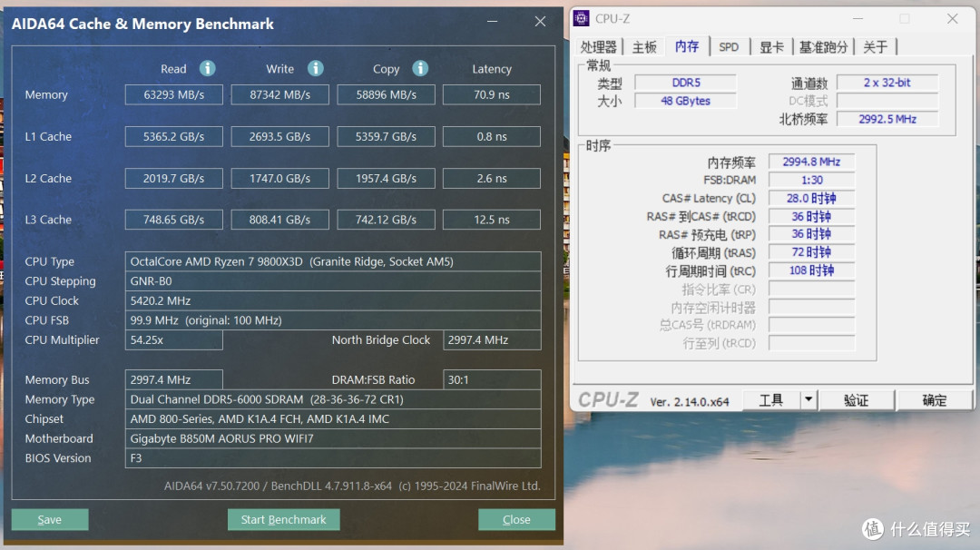Open the CPU-Z tools dropdown arrow
This screenshot has width=980, height=550.
pyautogui.click(x=808, y=399)
